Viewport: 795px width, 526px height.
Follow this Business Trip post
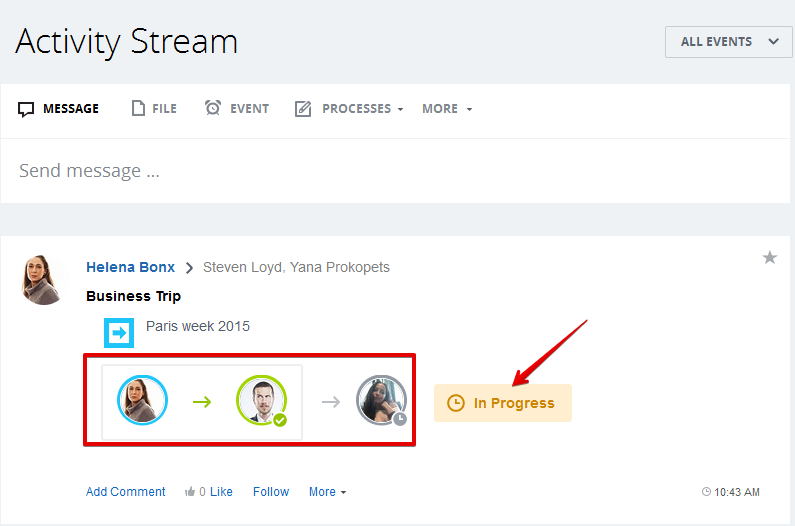point(271,492)
